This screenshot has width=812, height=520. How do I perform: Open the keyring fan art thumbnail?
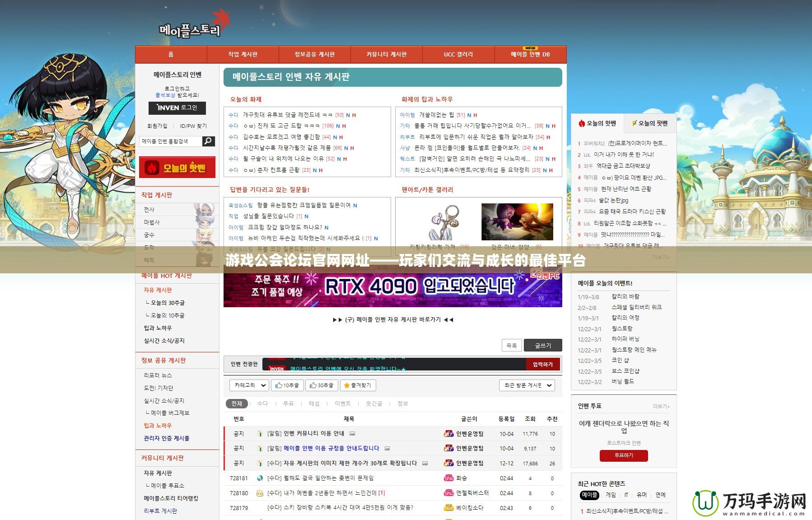444,222
